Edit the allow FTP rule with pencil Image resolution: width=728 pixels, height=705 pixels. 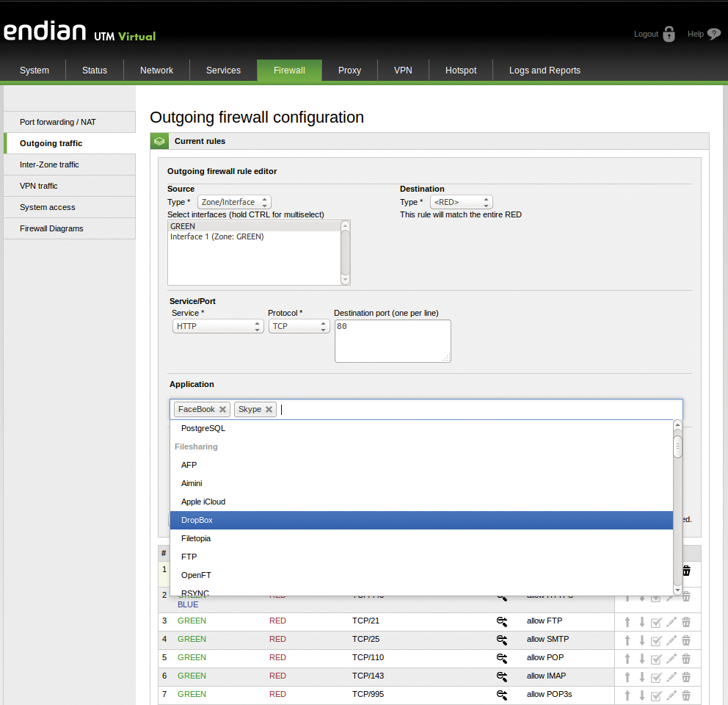tap(671, 622)
